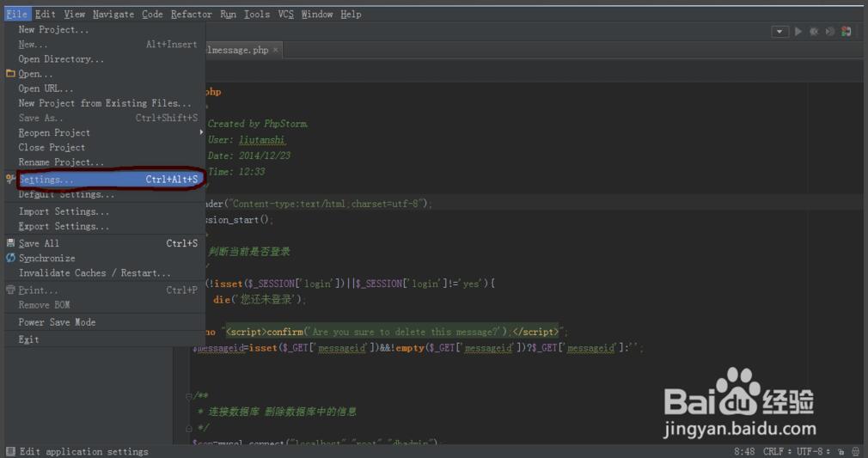Open the File menu
Viewport: 868px width, 458px height.
click(17, 14)
